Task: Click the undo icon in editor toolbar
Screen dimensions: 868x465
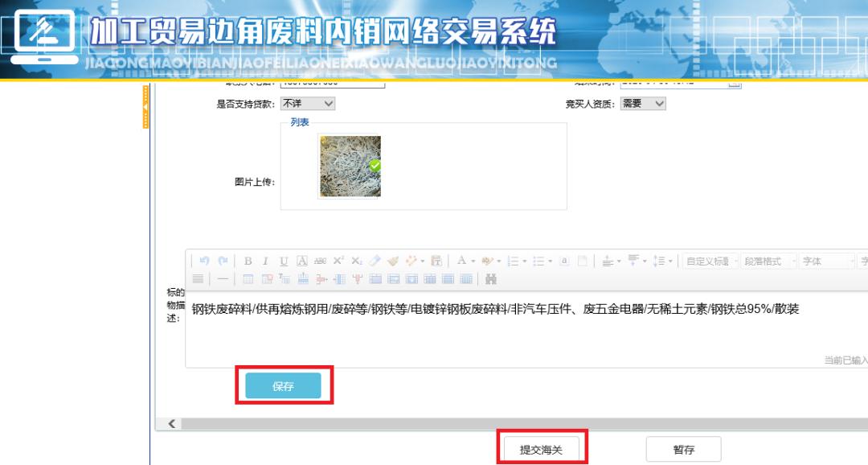Action: [x=204, y=261]
